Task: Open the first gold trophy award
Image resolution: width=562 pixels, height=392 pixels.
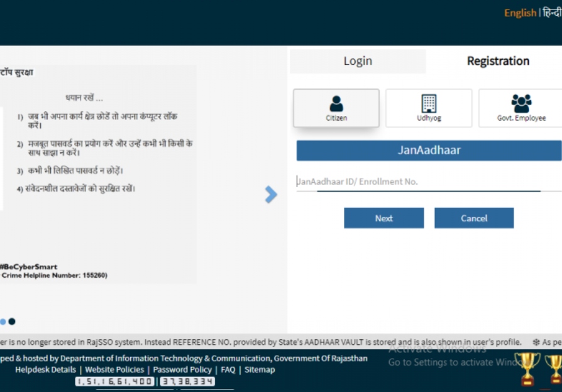Action: click(527, 369)
